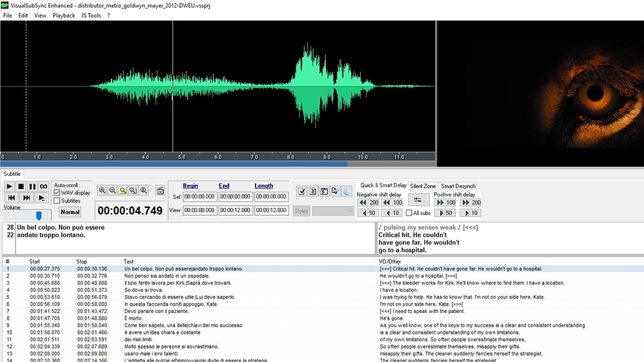Image resolution: width=644 pixels, height=362 pixels.
Task: Jump to the next subtitle icon
Action: (27, 198)
